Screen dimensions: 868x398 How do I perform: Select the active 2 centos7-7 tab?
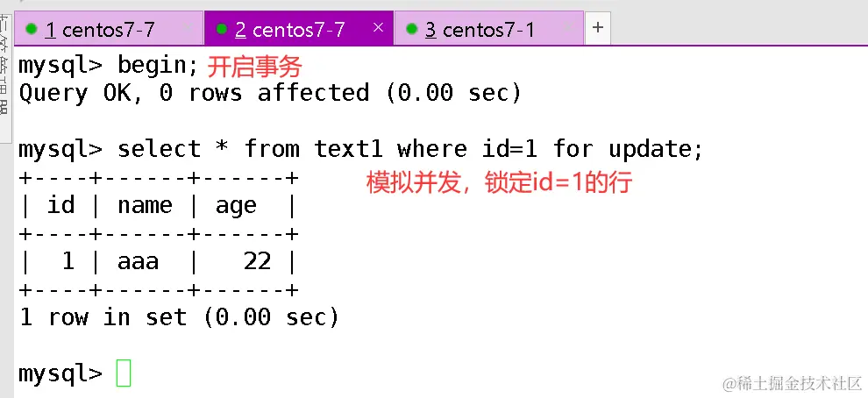(x=289, y=30)
